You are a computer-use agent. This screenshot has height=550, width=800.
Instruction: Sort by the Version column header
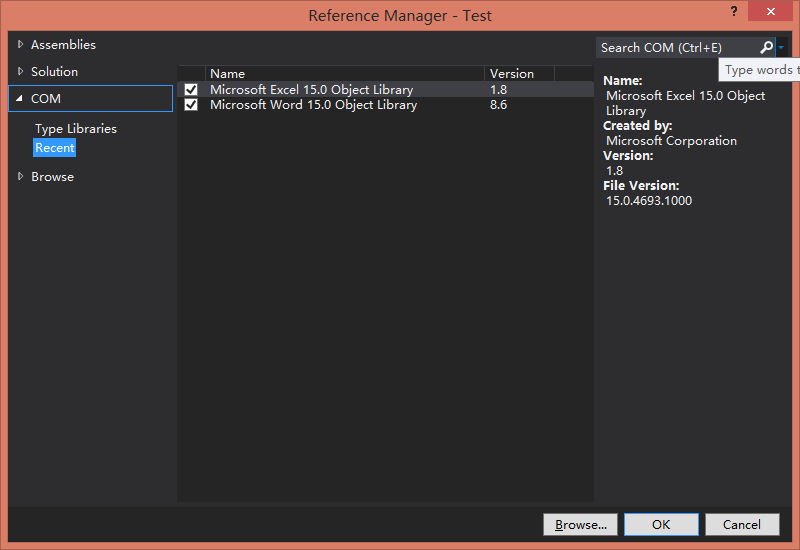pos(519,73)
